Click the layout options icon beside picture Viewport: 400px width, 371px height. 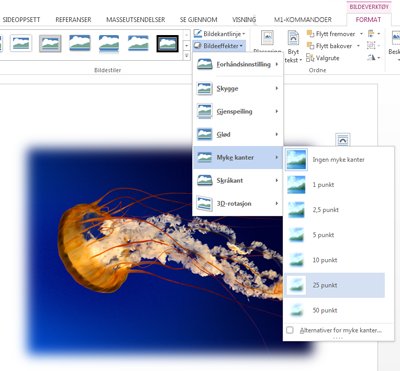343,140
